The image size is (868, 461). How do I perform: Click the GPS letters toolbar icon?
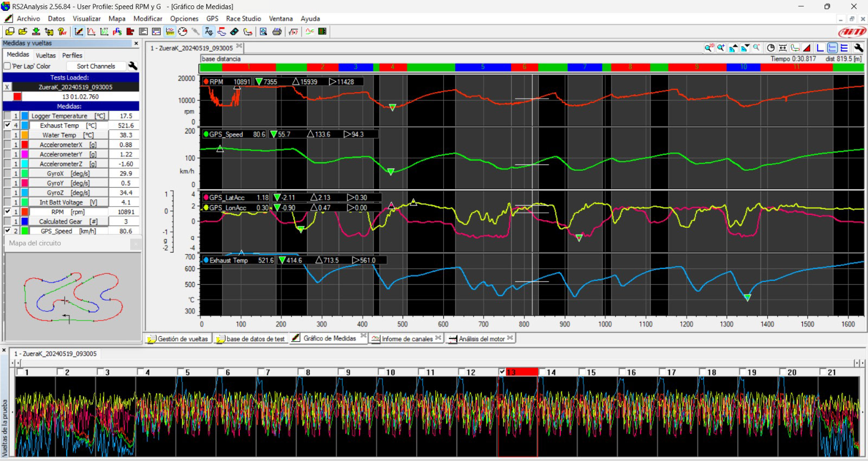click(118, 31)
